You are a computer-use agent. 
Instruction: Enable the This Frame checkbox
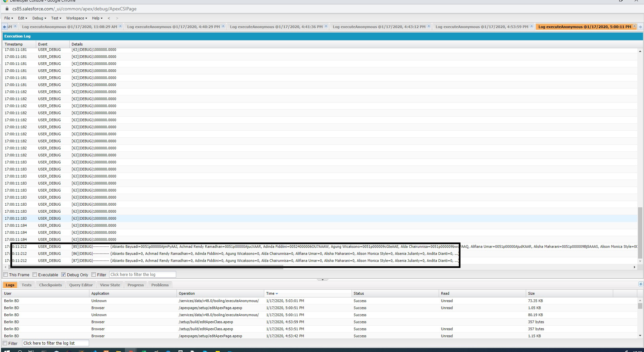pos(5,275)
